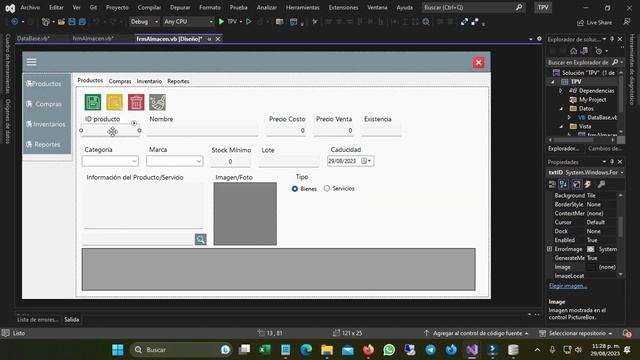The image size is (640, 360).
Task: Click Seleccionar repositorio in status bar
Action: coord(577,333)
